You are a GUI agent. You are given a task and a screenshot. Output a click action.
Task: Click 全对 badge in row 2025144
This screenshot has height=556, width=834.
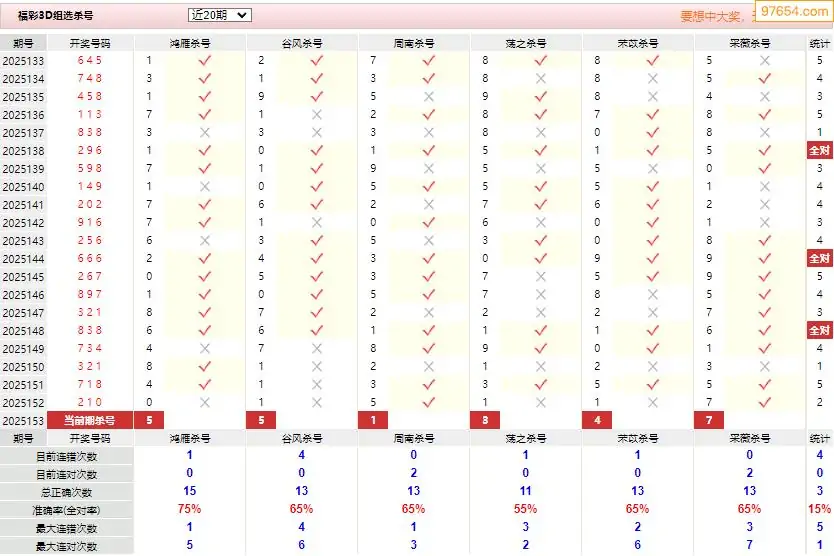coord(819,259)
